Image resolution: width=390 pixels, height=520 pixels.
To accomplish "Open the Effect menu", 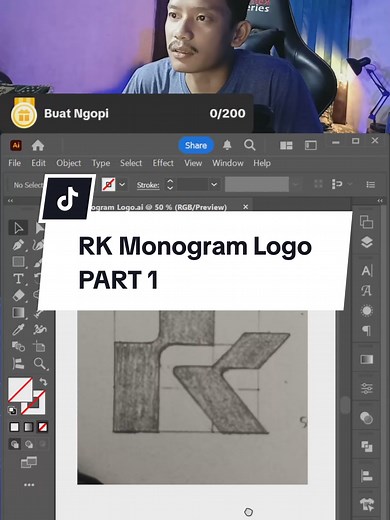I will click(x=163, y=163).
